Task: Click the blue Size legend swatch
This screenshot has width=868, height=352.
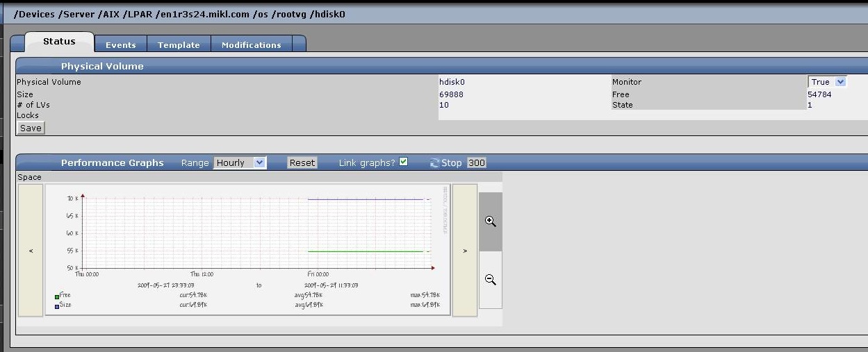Action: (57, 306)
